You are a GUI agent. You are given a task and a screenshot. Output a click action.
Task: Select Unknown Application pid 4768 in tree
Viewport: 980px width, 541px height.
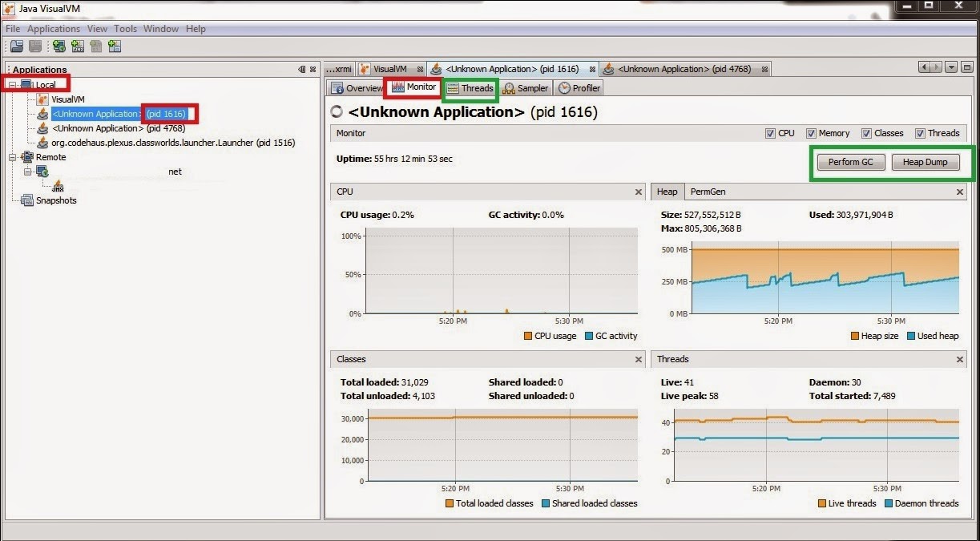[x=119, y=128]
